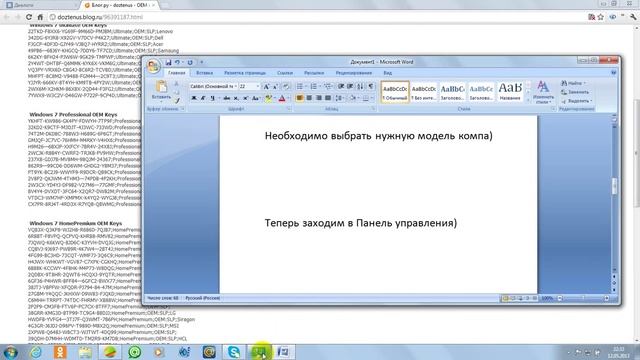Viewport: 640px width, 360px height.
Task: Grow font size with the large A icon
Action: pos(266,87)
